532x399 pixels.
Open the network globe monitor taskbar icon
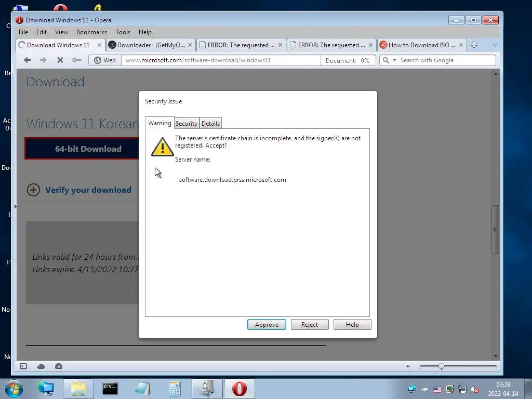(x=46, y=389)
